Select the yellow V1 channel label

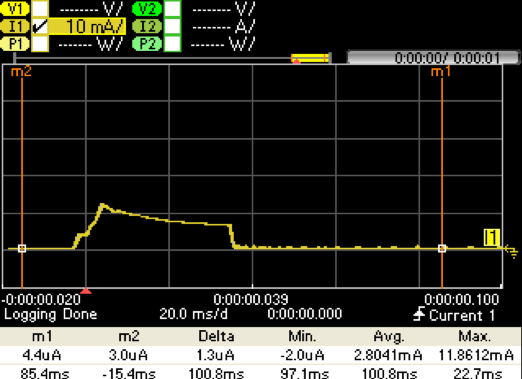click(15, 9)
